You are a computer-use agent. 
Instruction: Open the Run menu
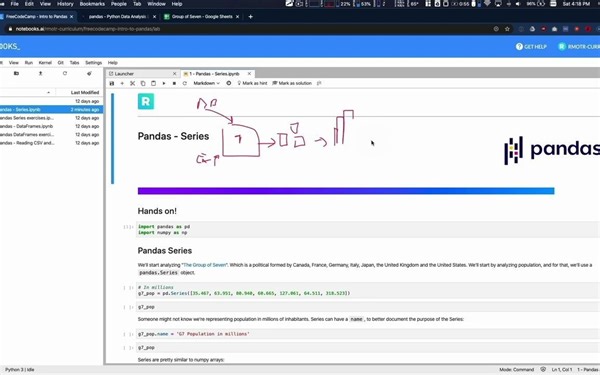coord(29,63)
